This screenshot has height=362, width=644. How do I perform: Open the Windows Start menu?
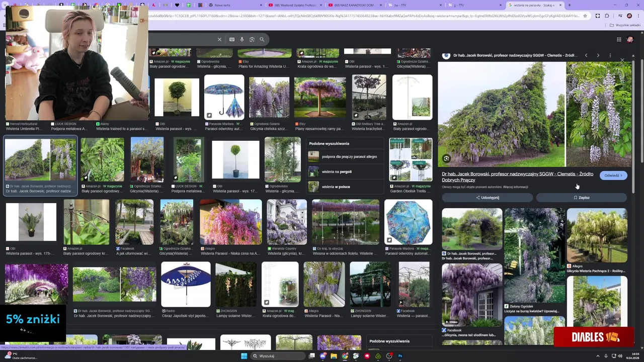pyautogui.click(x=244, y=356)
